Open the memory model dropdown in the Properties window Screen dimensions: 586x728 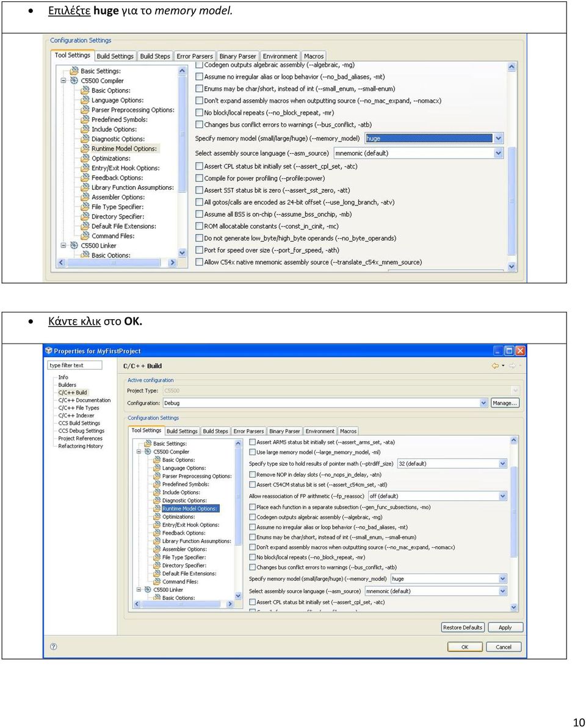tap(502, 578)
